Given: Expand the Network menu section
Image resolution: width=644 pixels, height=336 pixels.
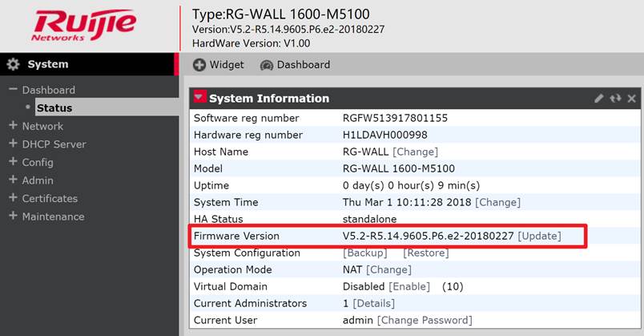Looking at the screenshot, I should coord(13,126).
